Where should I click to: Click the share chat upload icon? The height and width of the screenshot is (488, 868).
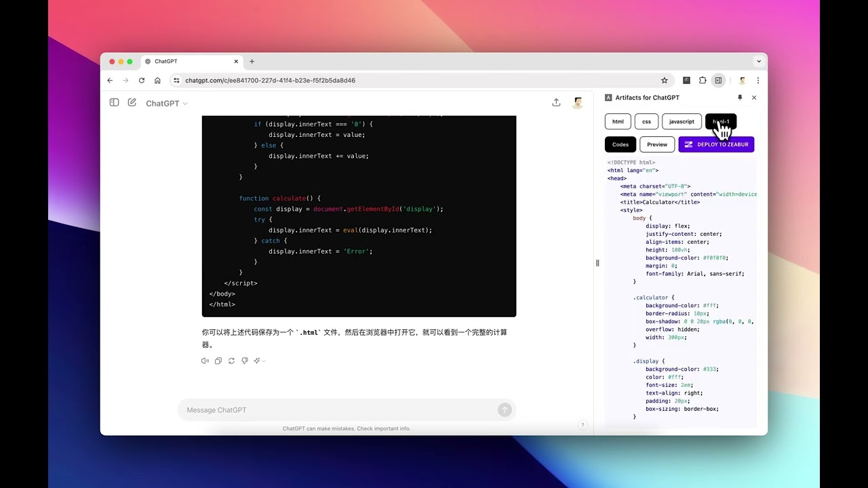556,102
